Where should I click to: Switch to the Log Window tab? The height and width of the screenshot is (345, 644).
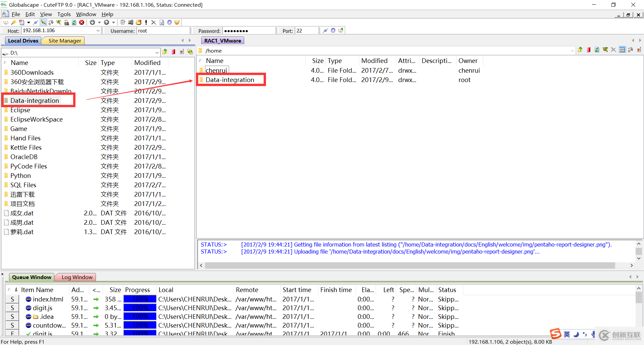pyautogui.click(x=77, y=277)
